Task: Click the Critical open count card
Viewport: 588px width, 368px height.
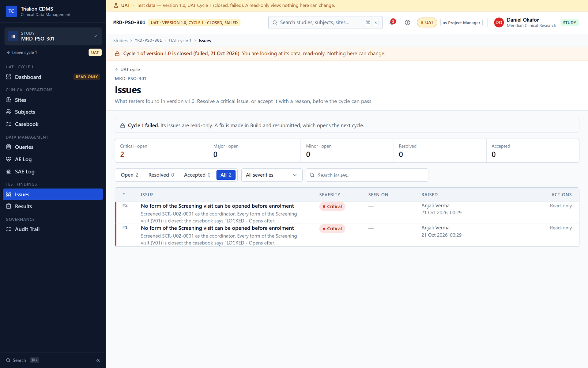Action: point(161,151)
